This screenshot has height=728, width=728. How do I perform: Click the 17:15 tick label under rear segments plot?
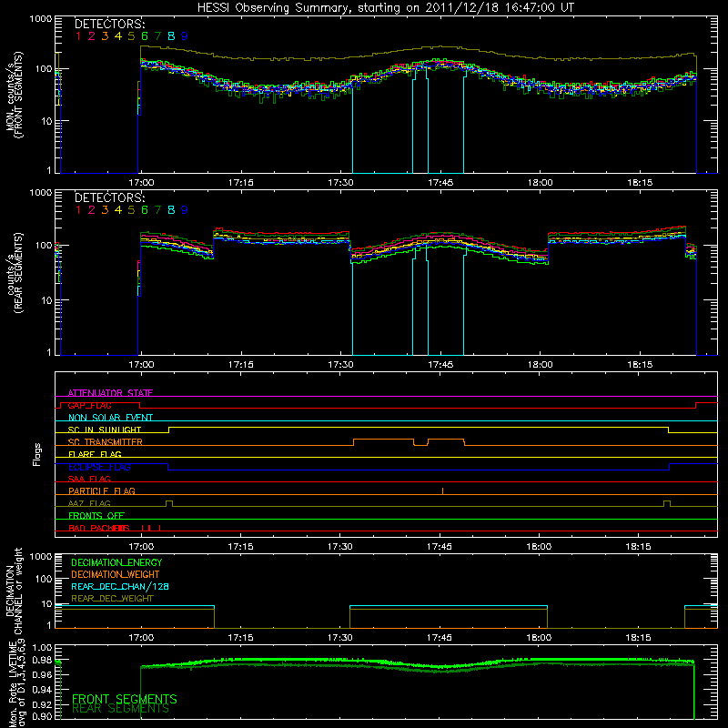point(241,365)
